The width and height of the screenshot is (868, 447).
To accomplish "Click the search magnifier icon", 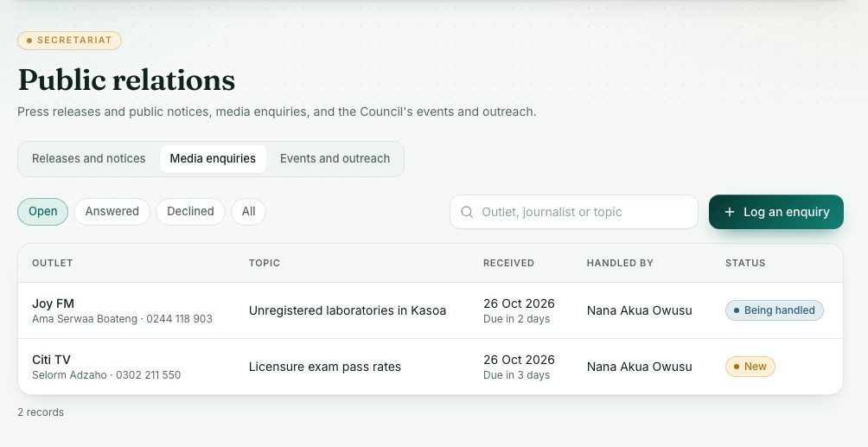I will pyautogui.click(x=467, y=212).
